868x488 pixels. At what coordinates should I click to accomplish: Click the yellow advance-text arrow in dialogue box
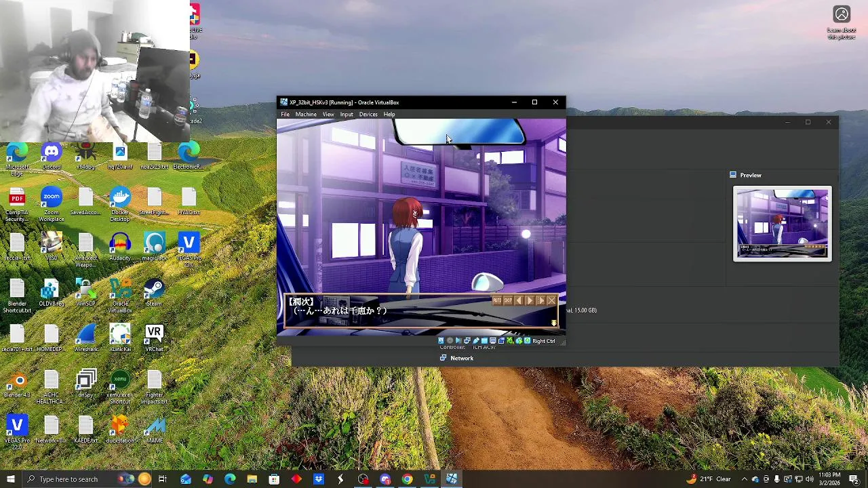tap(554, 323)
